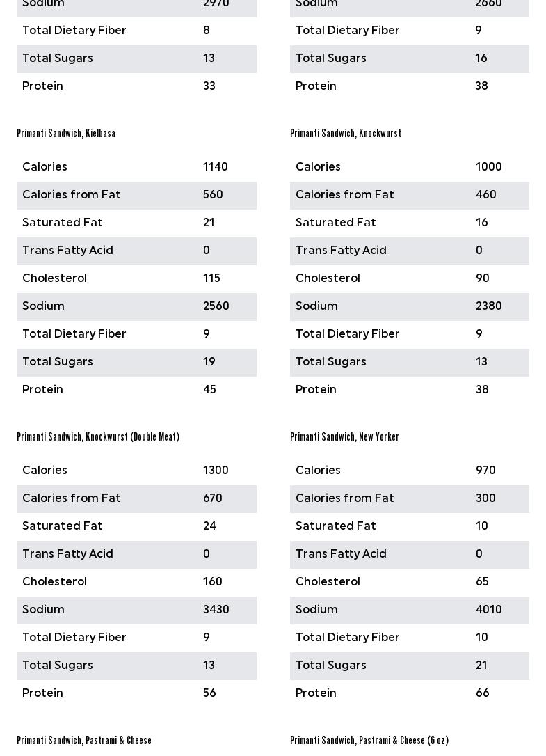The image size is (546, 756).
Task: Click the Kielbasa Calories from Fat value 560
Action: tap(213, 195)
